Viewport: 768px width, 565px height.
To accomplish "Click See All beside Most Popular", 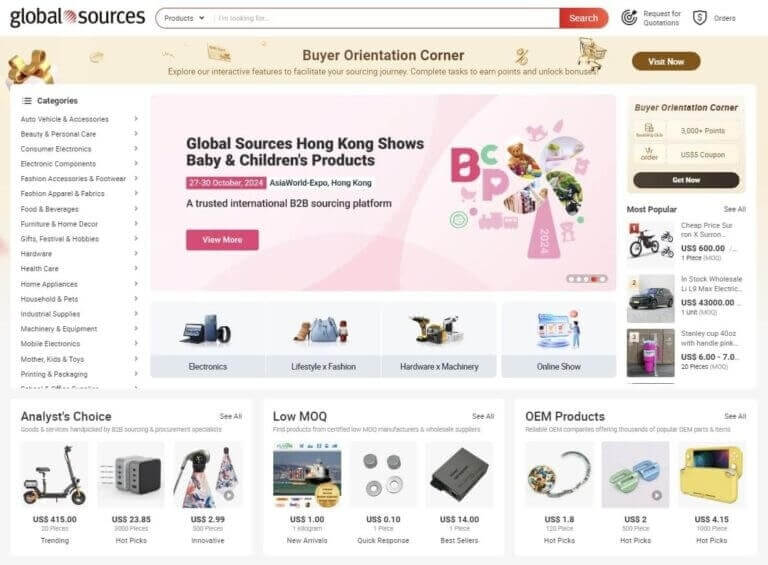I will coord(734,209).
